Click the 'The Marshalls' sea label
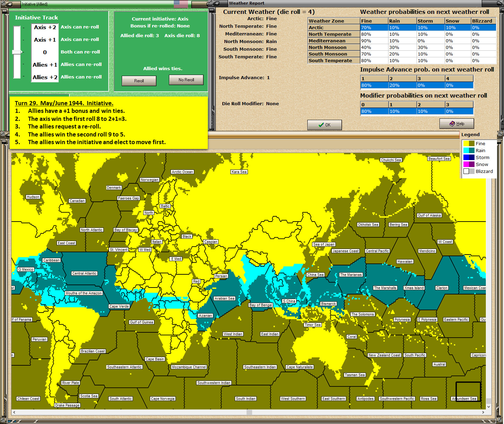The image size is (504, 424). (385, 288)
